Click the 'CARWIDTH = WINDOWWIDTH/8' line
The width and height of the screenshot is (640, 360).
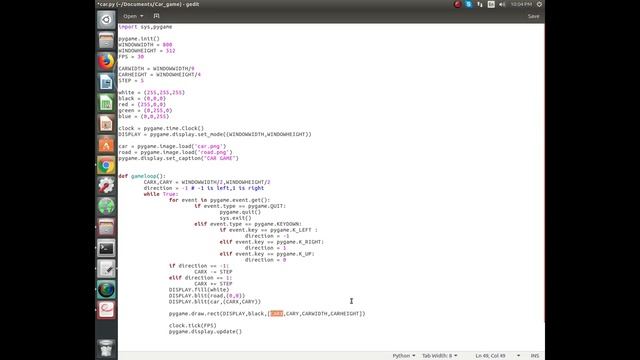point(156,69)
